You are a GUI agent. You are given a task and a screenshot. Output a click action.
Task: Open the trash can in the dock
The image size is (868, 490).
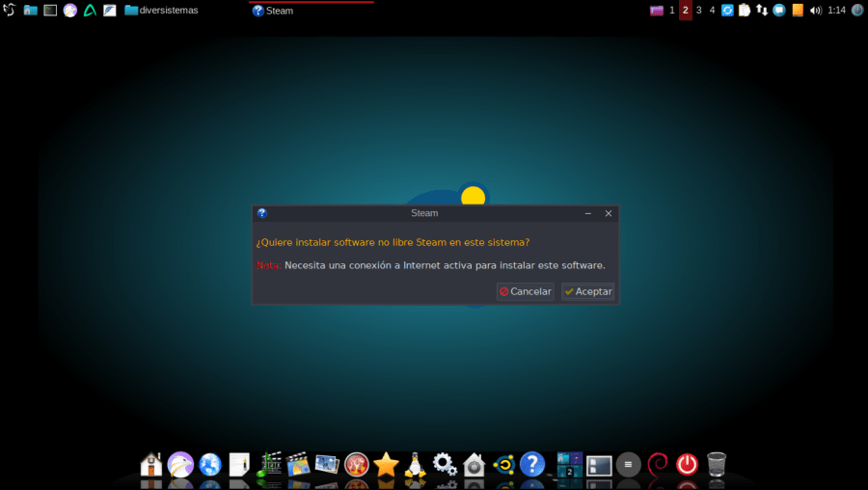pyautogui.click(x=717, y=465)
